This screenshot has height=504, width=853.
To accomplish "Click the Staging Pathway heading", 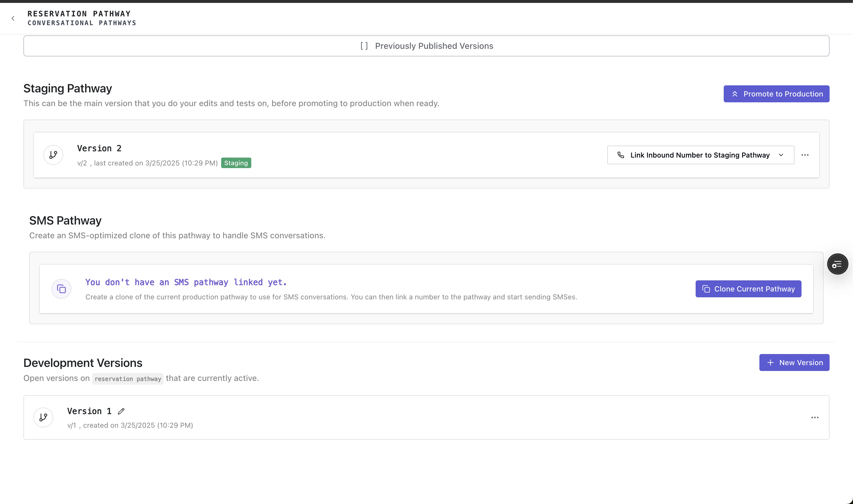I will point(68,88).
